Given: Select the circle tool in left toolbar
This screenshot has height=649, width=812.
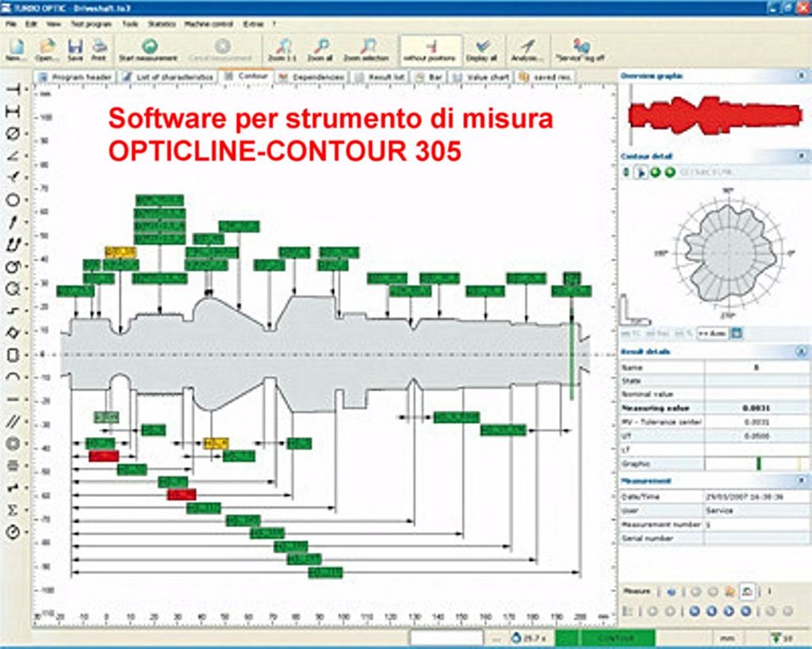Looking at the screenshot, I should (x=13, y=200).
